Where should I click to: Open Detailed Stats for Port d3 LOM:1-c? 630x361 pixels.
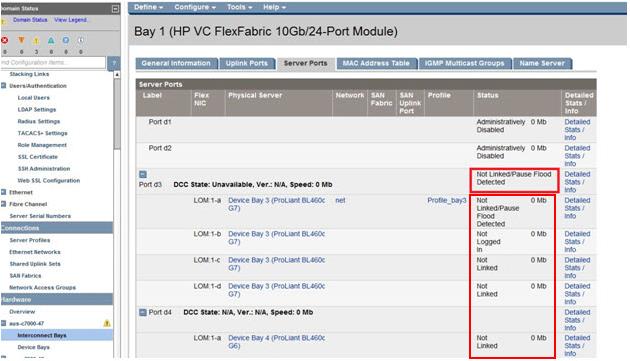point(577,268)
